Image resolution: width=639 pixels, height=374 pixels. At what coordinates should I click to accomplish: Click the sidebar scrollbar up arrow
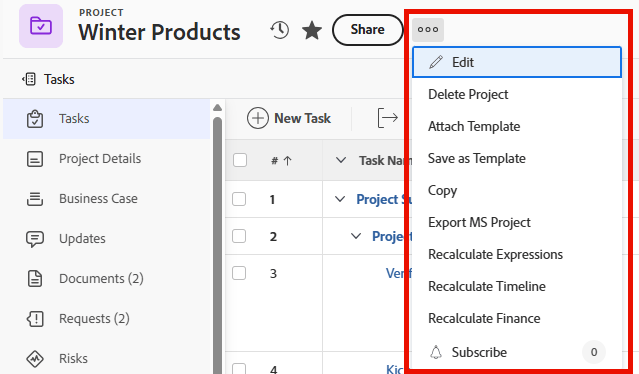[x=218, y=108]
